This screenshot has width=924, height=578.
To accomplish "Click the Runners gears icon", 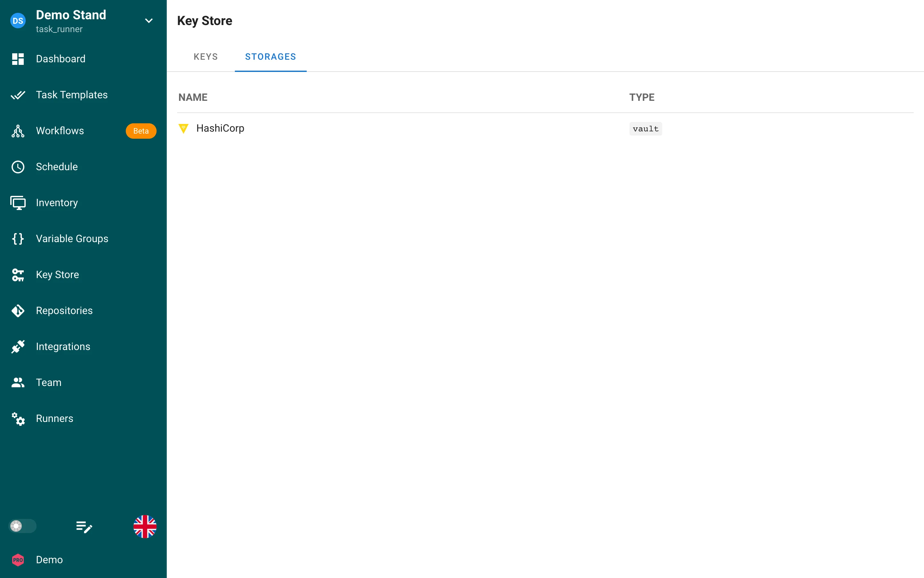I will (x=18, y=419).
